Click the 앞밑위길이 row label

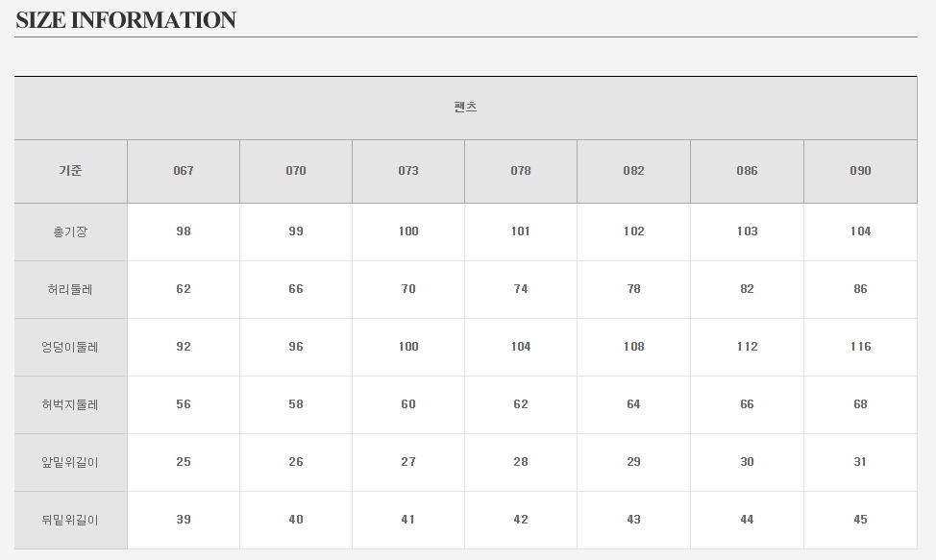coord(70,462)
